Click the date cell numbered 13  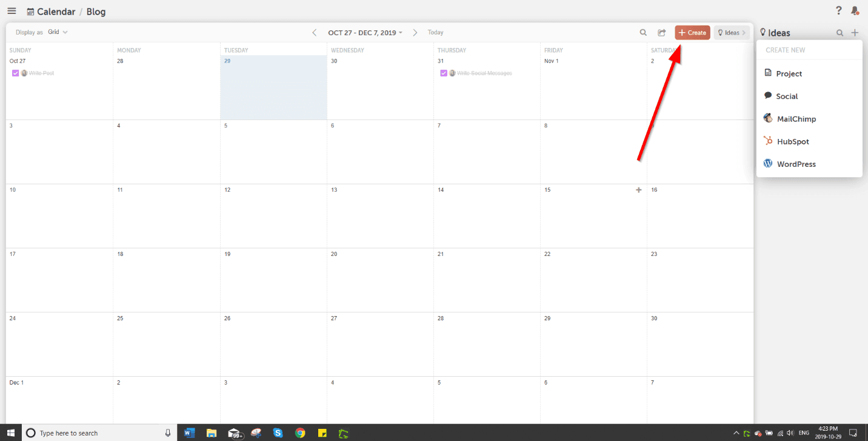click(380, 216)
